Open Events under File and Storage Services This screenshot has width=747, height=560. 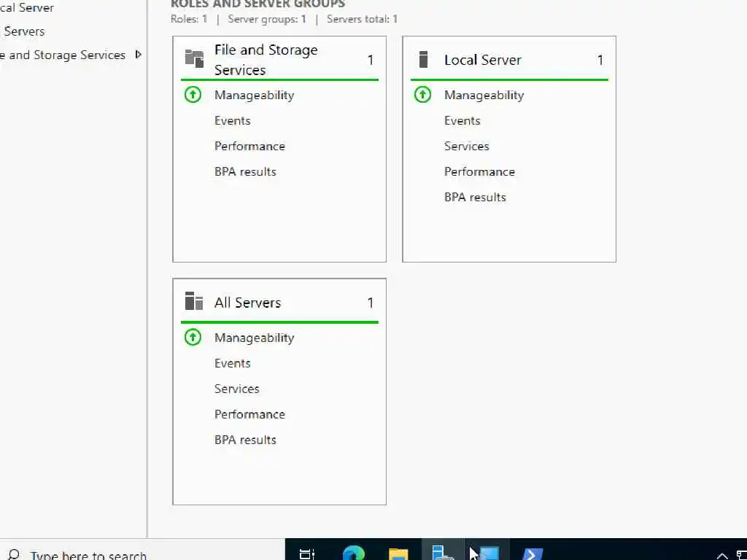pos(233,120)
